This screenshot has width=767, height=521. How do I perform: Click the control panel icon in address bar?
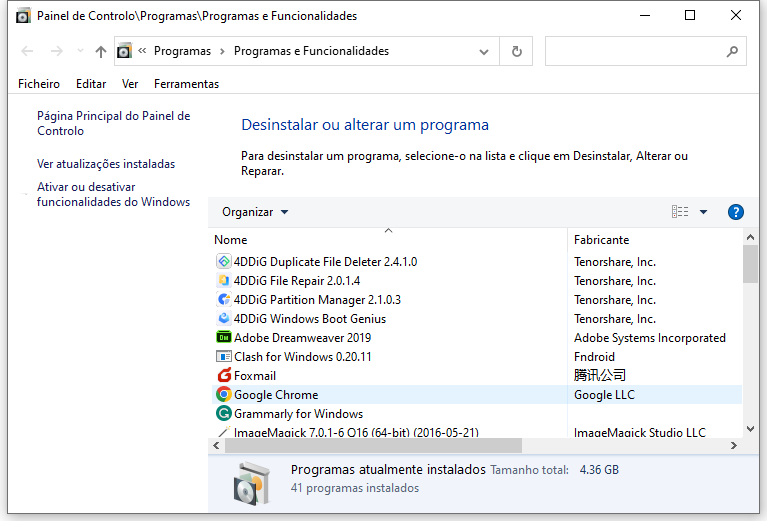(124, 51)
